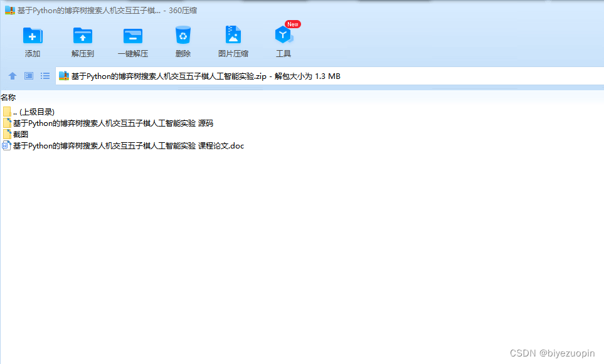Viewport: 604px width, 364px height.
Task: Select the 一键解压 one-click extract icon
Action: pos(132,38)
